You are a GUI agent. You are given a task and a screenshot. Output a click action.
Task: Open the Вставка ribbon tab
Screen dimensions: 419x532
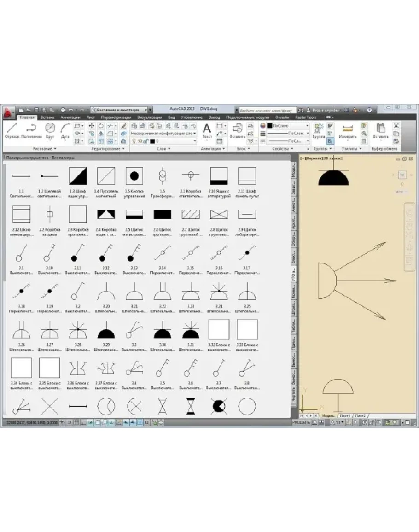point(47,117)
